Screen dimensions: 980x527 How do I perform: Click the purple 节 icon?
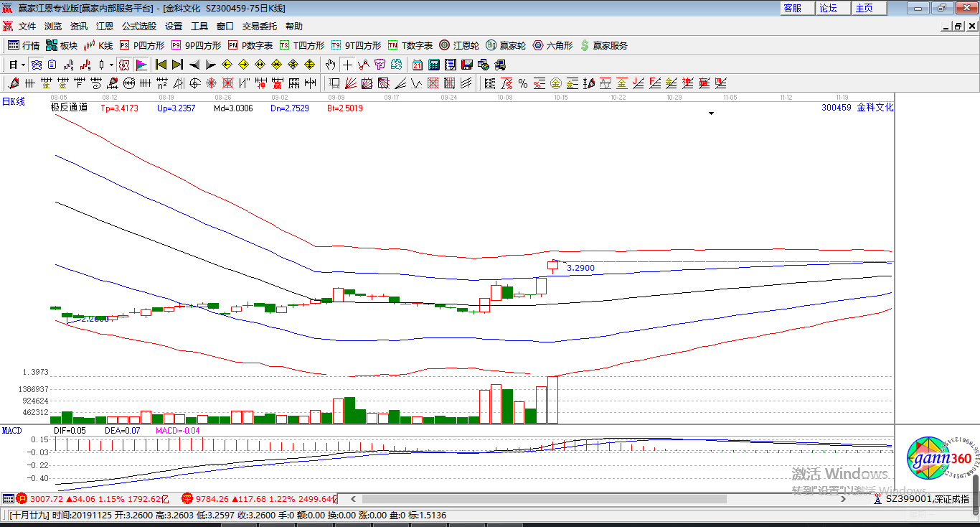380,65
